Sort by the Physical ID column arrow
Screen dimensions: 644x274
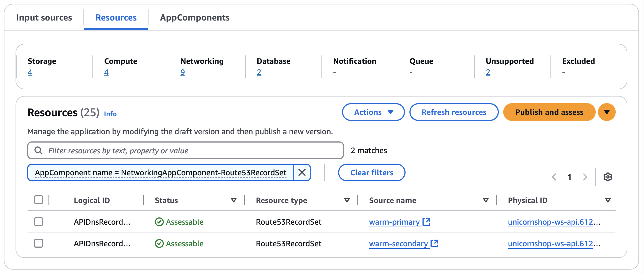(608, 200)
